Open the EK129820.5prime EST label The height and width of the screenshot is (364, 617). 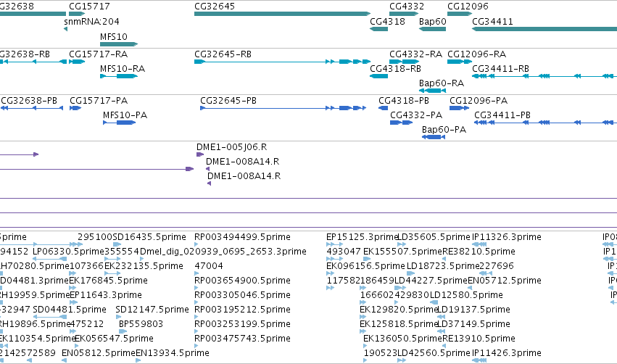click(x=399, y=310)
